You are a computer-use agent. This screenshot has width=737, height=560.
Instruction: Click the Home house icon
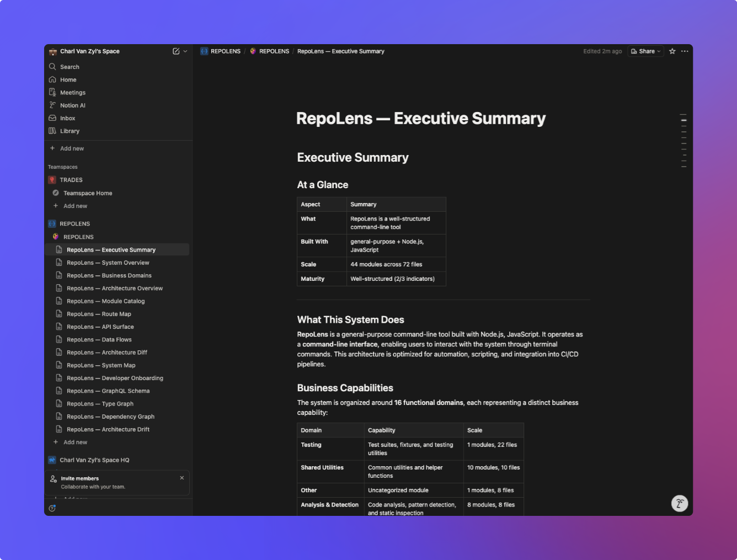[x=52, y=79]
